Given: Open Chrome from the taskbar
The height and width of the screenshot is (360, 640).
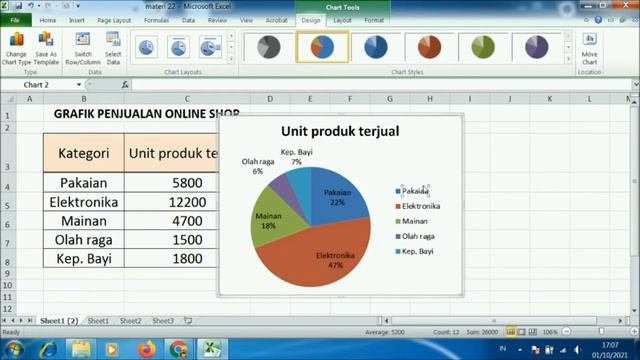Looking at the screenshot, I should pos(178,350).
